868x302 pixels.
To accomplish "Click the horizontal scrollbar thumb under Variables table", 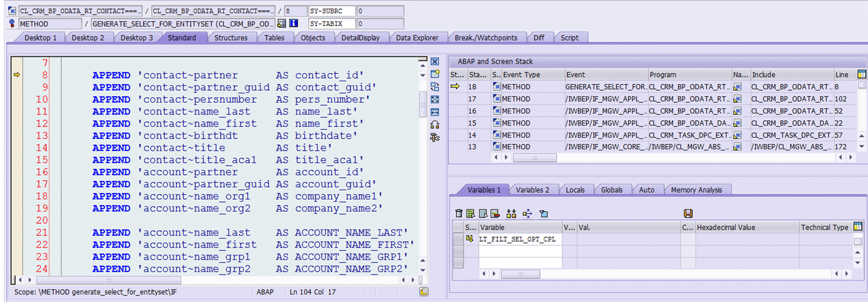I will pos(520,274).
